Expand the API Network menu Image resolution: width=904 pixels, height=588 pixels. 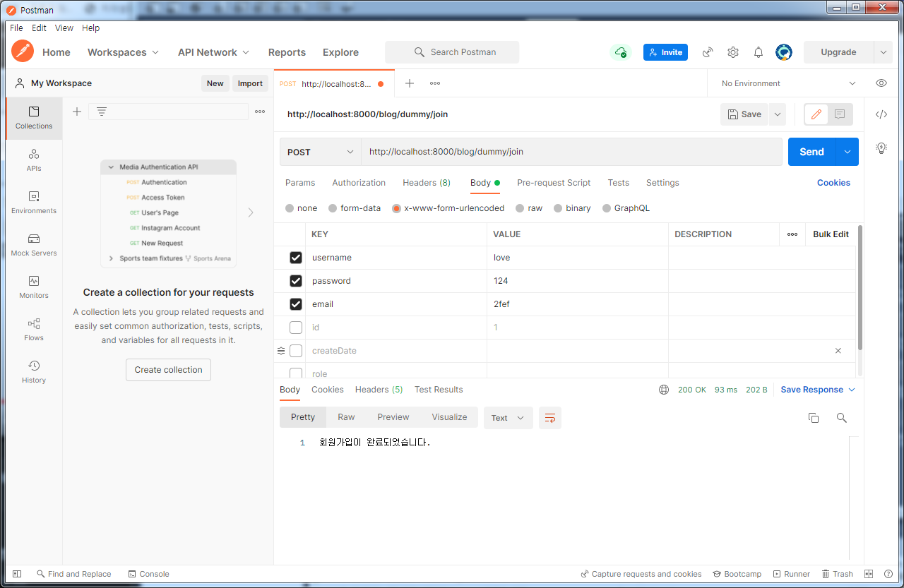[214, 52]
